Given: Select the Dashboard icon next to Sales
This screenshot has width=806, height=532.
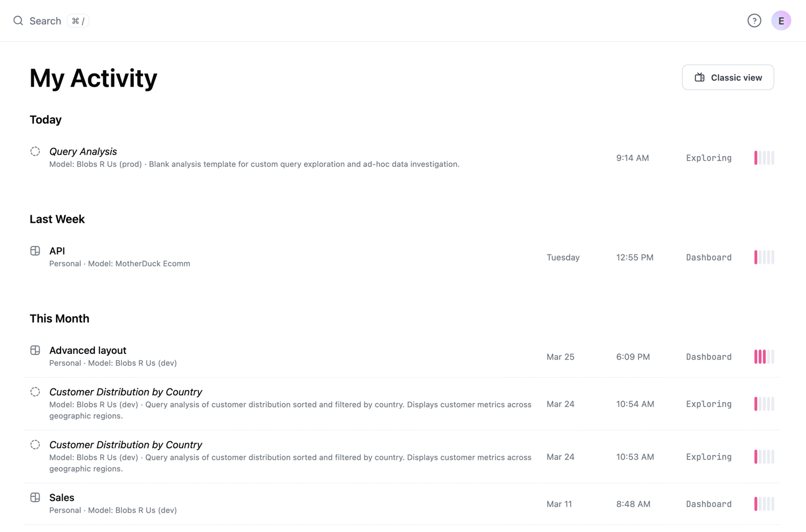Looking at the screenshot, I should 35,497.
